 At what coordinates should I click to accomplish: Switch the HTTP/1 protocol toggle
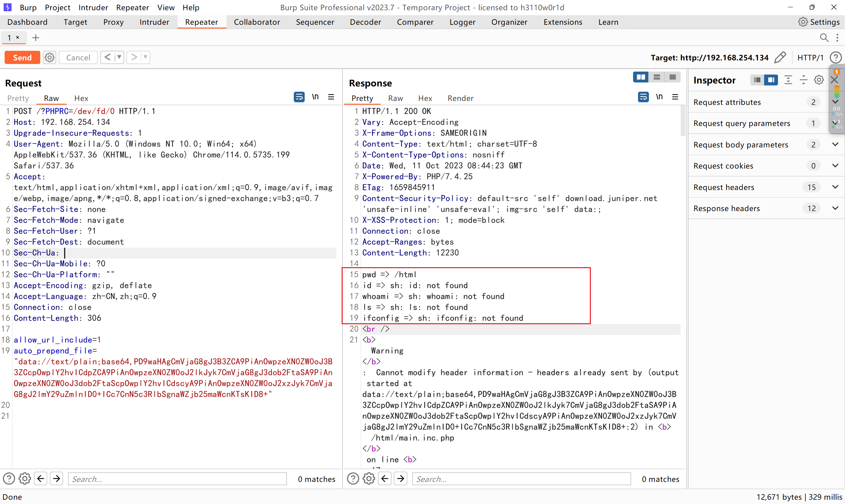(x=810, y=57)
